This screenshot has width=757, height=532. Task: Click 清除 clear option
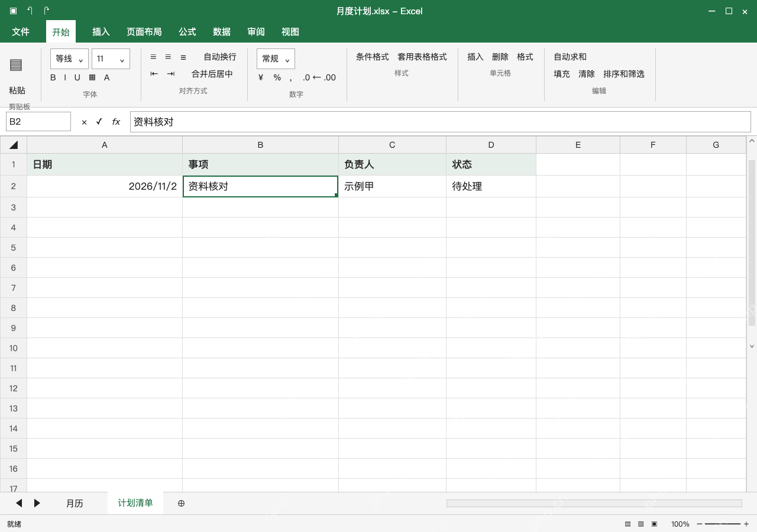point(587,74)
